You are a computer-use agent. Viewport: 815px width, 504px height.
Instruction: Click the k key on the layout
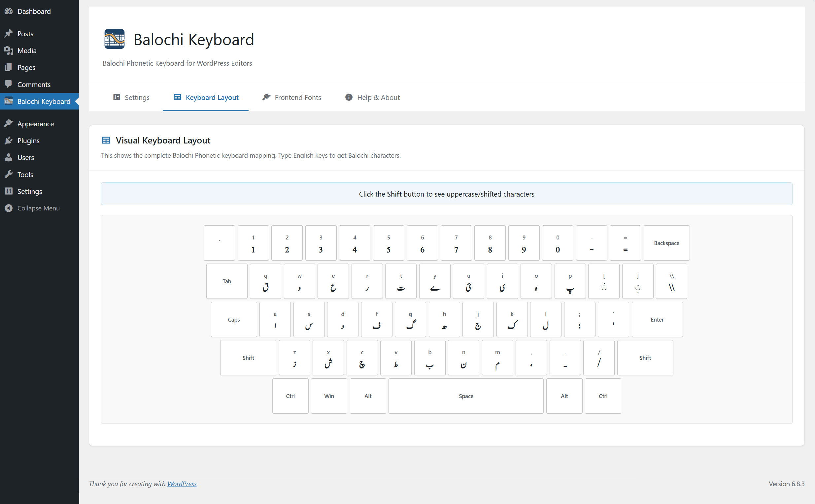click(512, 319)
